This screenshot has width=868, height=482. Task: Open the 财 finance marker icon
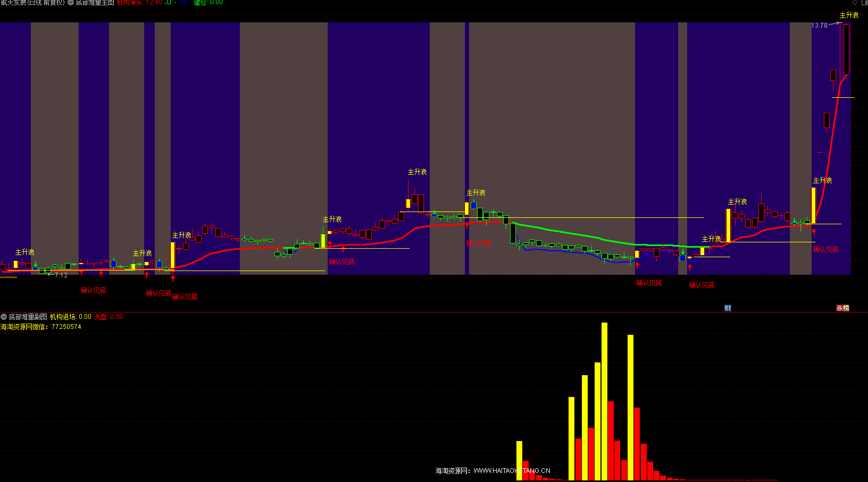tap(728, 308)
